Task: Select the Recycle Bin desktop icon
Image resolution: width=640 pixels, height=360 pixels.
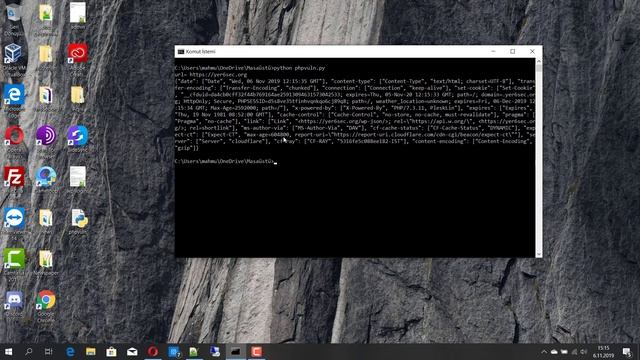Action: pos(14,13)
